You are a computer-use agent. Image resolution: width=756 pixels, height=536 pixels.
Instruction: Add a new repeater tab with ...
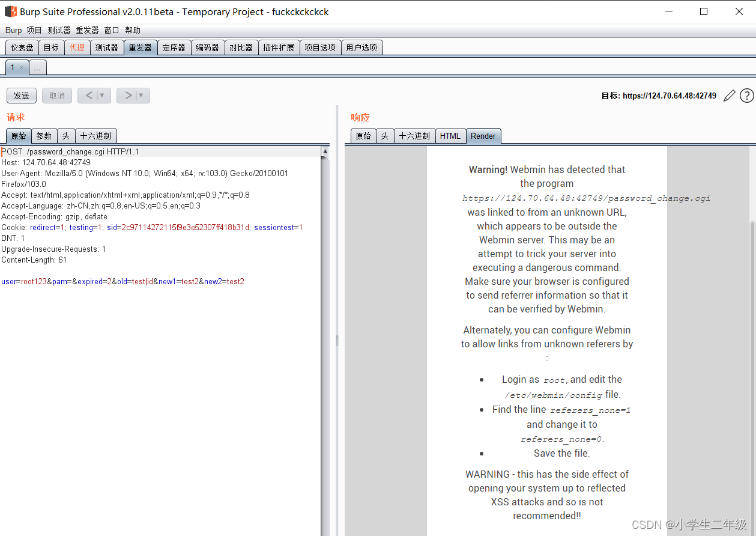coord(37,68)
